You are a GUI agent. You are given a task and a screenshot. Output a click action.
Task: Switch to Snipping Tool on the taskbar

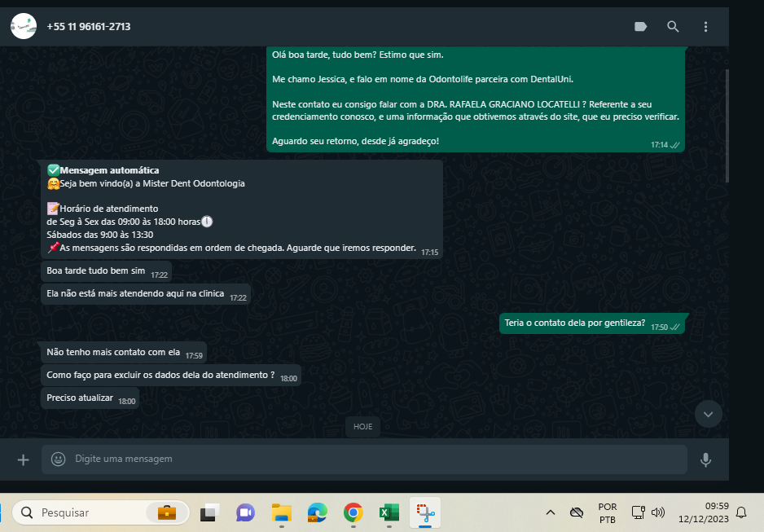coord(425,512)
